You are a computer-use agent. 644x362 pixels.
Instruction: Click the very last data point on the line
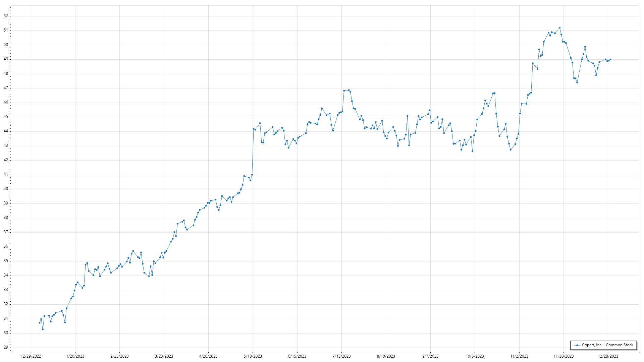point(610,59)
